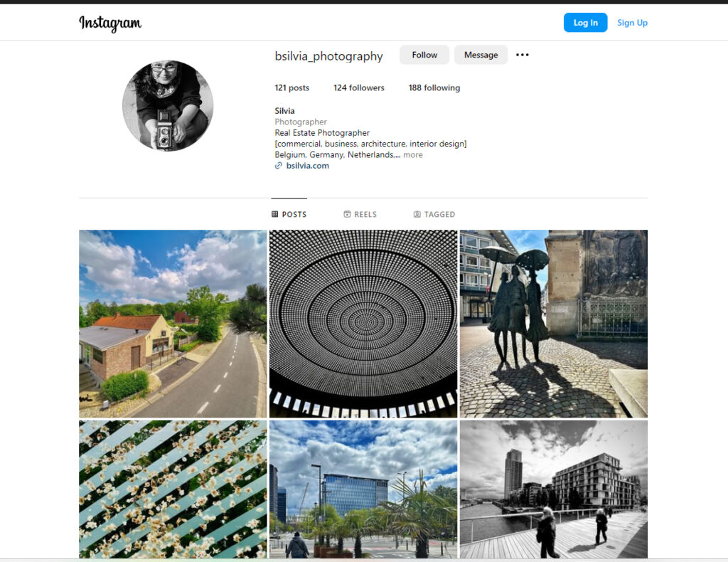Open the glass building with palms photo
Viewport: 728px width, 562px height.
click(x=363, y=489)
